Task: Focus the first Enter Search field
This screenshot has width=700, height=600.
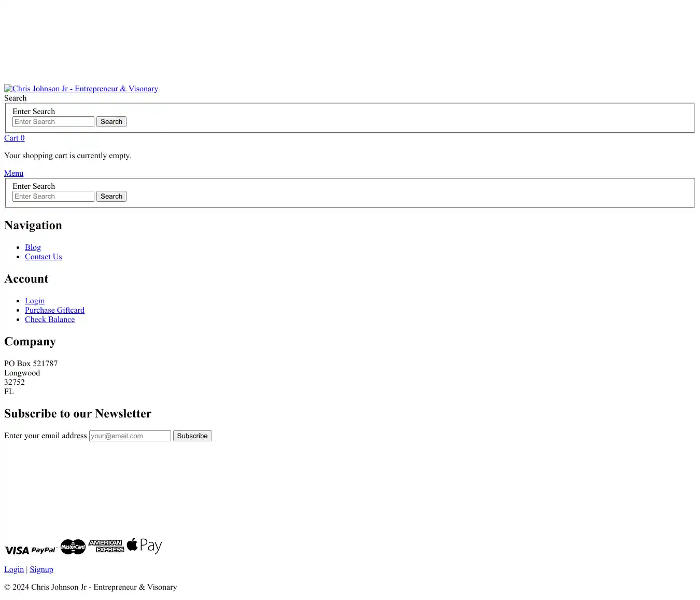Action: click(x=53, y=122)
